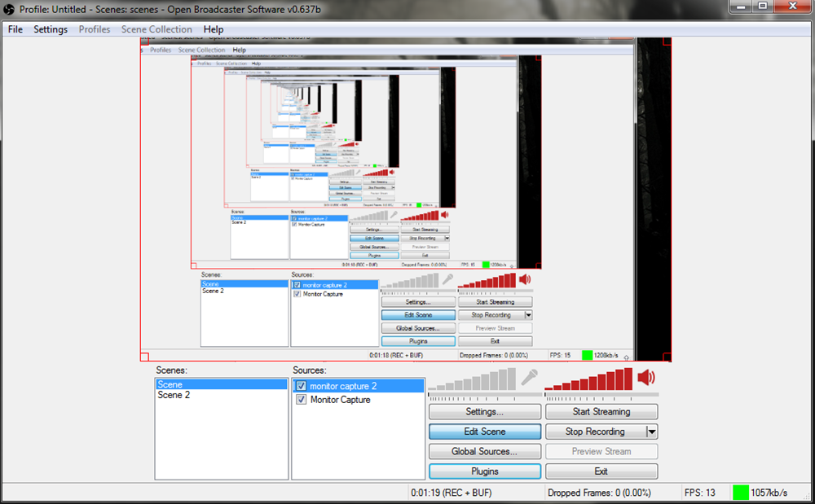Click the Preview Stream button

tap(601, 452)
